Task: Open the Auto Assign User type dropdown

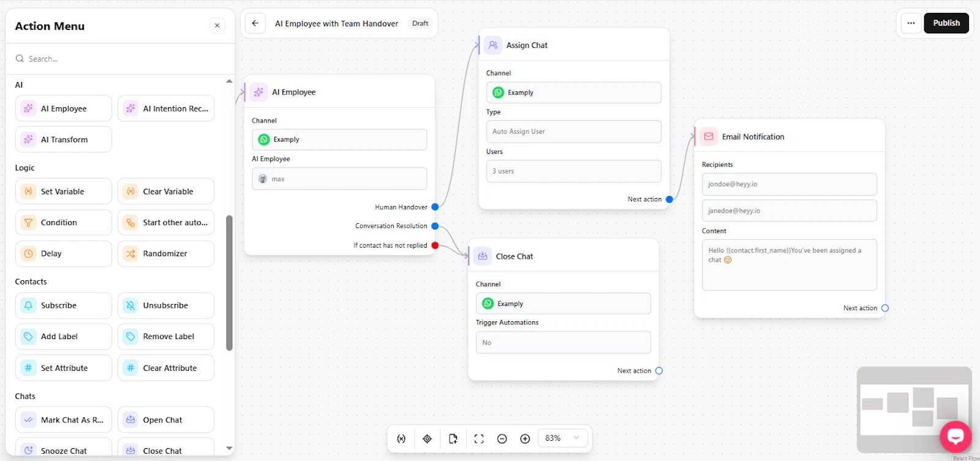Action: tap(574, 131)
